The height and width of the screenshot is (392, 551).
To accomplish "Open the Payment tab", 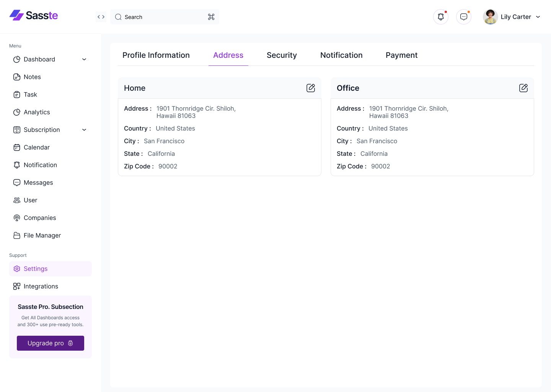I will [x=401, y=55].
